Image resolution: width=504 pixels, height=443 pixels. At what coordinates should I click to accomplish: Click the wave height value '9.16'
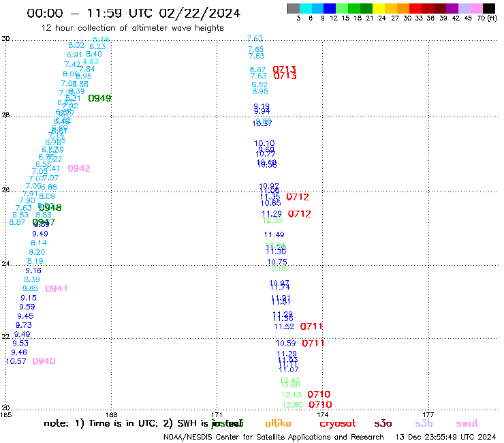(x=33, y=271)
